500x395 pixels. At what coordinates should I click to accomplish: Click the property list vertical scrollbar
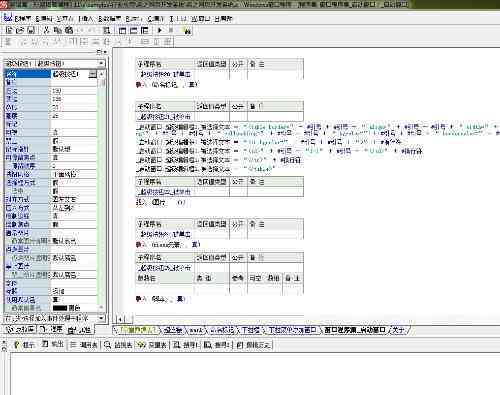click(x=102, y=191)
